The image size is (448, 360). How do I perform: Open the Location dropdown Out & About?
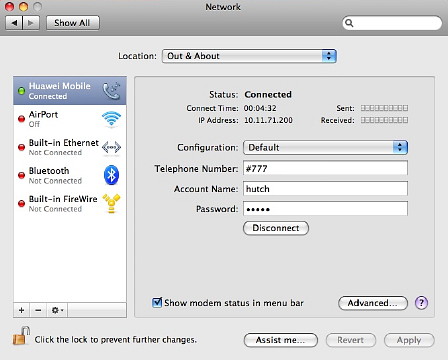[249, 56]
